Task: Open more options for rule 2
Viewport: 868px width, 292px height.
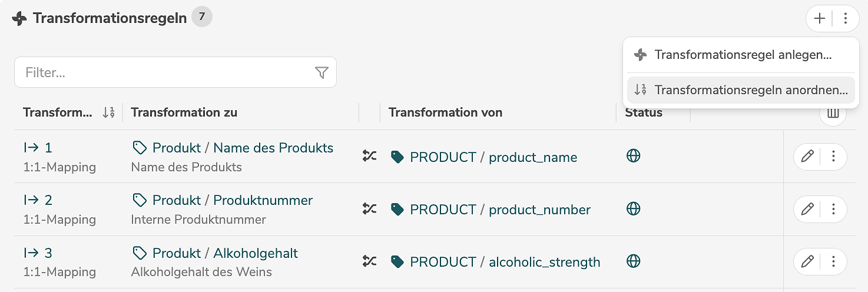Action: [833, 209]
